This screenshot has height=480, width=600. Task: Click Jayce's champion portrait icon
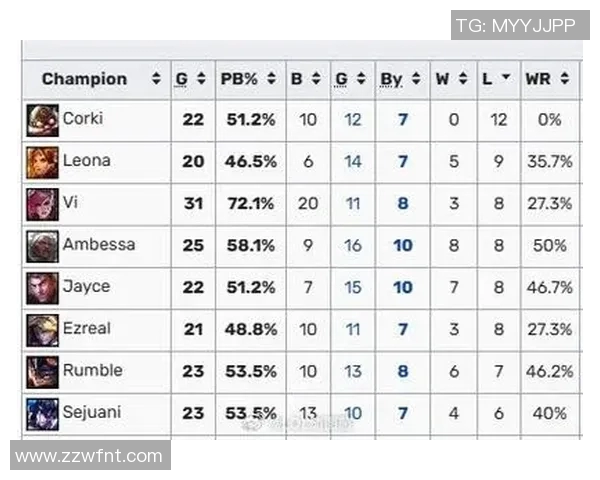(x=42, y=287)
